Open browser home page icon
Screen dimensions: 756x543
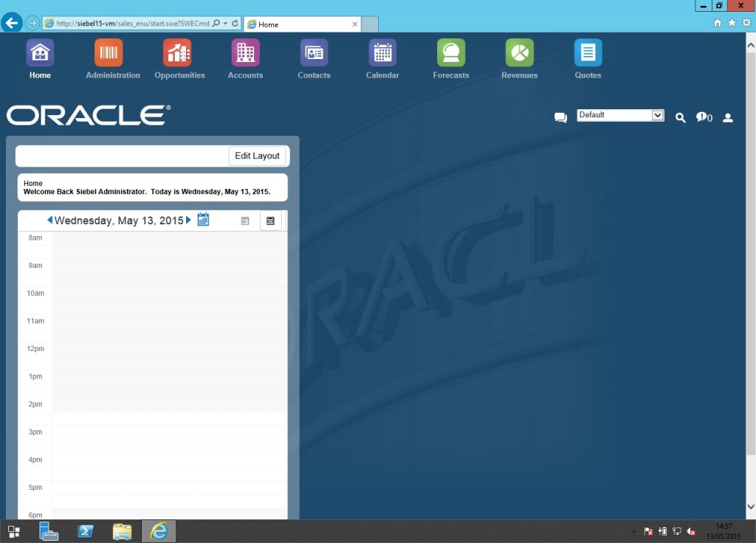click(718, 23)
